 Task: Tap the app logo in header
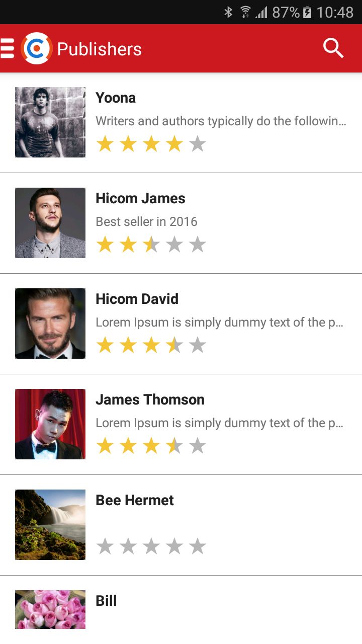pos(37,48)
